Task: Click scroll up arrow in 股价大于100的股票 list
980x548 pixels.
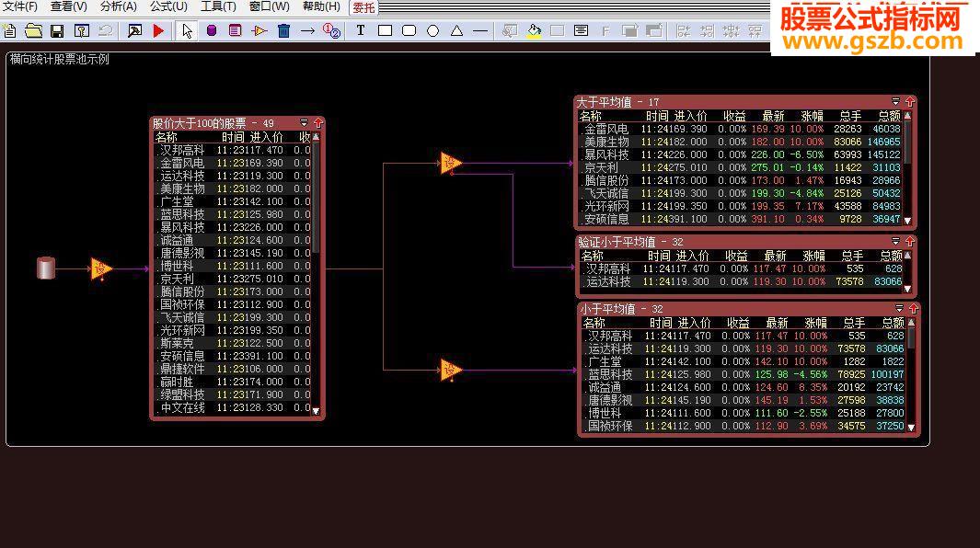Action: (316, 136)
